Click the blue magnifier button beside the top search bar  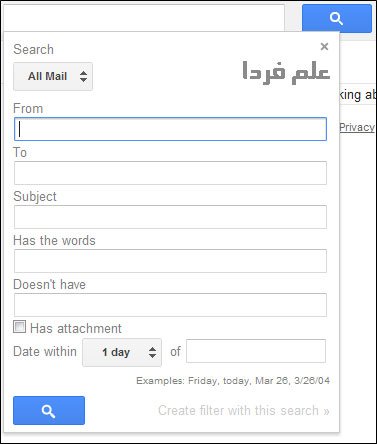[337, 18]
